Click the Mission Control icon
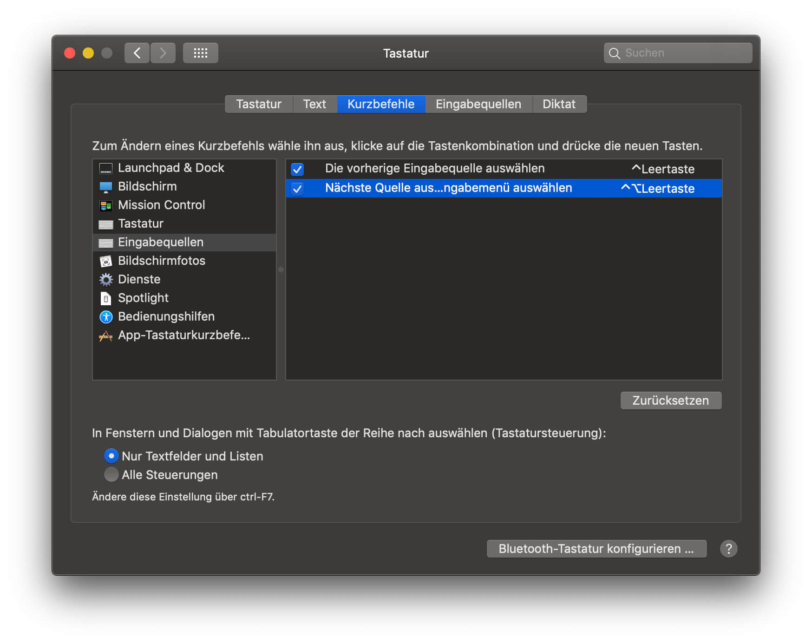This screenshot has width=812, height=644. click(x=106, y=205)
